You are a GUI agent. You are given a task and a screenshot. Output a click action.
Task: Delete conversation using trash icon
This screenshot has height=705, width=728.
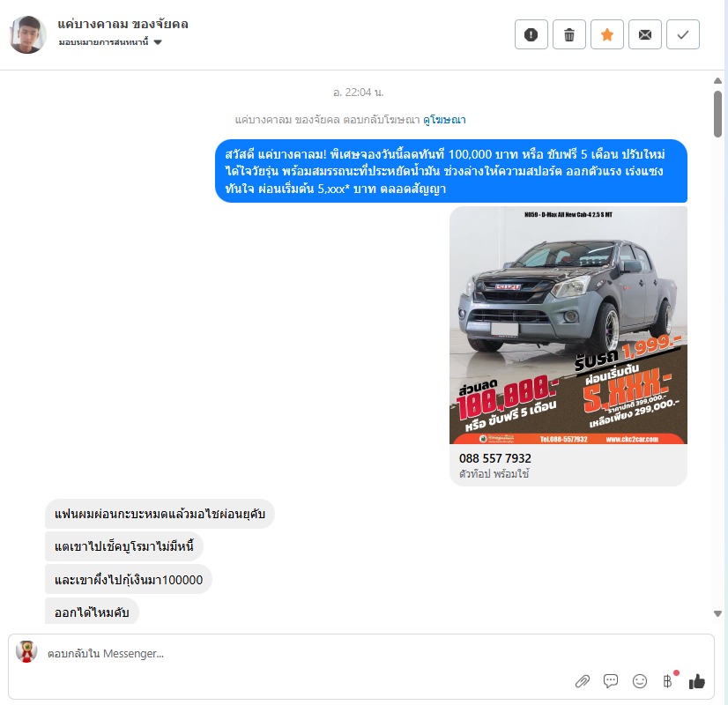569,34
